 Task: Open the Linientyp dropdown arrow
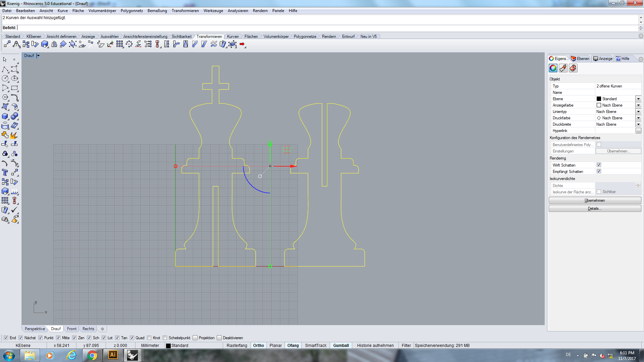(x=638, y=112)
